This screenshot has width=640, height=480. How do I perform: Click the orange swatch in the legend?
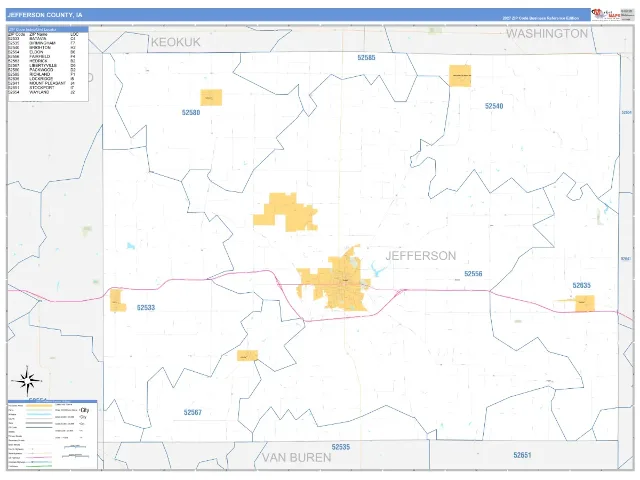[39, 406]
